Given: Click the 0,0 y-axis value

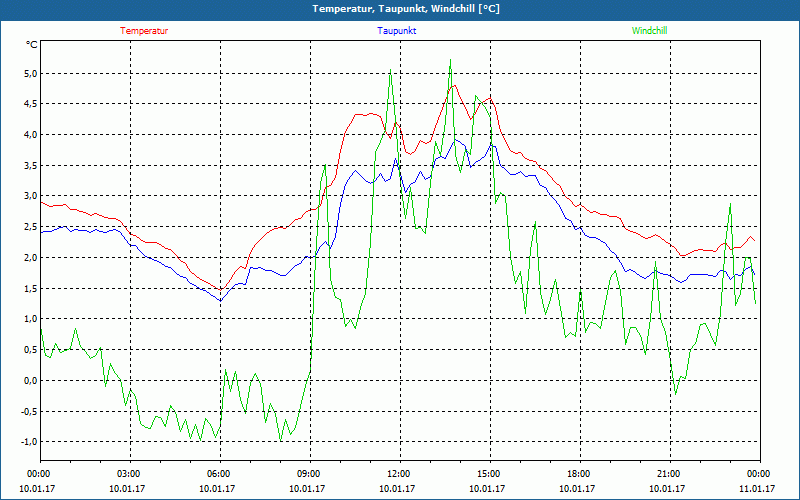Looking at the screenshot, I should 31,380.
